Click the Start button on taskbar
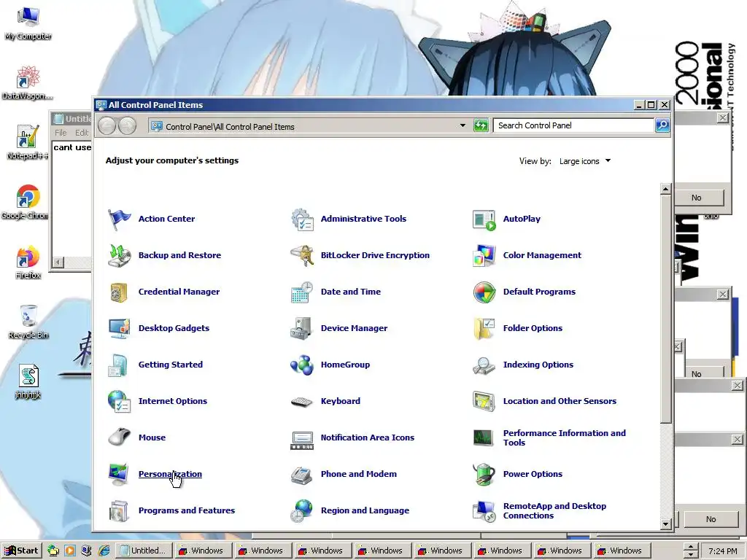 [x=21, y=551]
